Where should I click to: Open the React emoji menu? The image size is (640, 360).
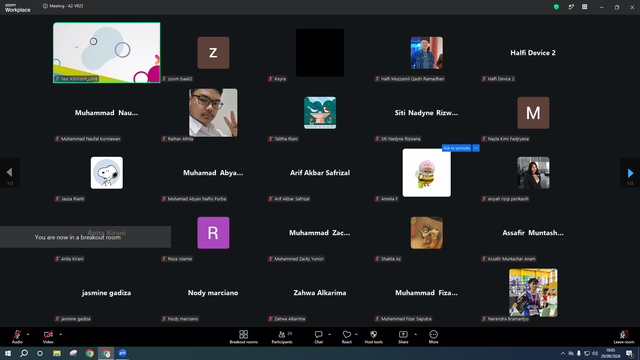[x=347, y=337]
